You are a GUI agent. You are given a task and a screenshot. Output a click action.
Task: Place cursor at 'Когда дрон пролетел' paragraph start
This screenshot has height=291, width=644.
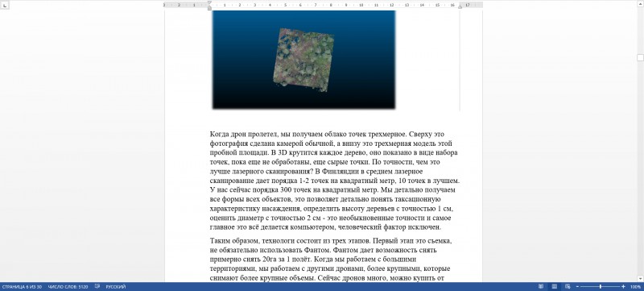(x=210, y=134)
